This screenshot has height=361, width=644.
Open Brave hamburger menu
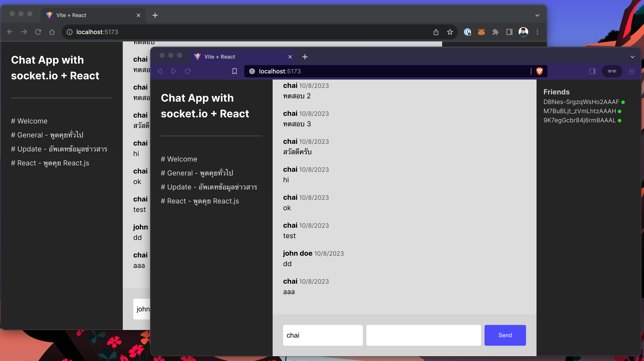pyautogui.click(x=632, y=71)
